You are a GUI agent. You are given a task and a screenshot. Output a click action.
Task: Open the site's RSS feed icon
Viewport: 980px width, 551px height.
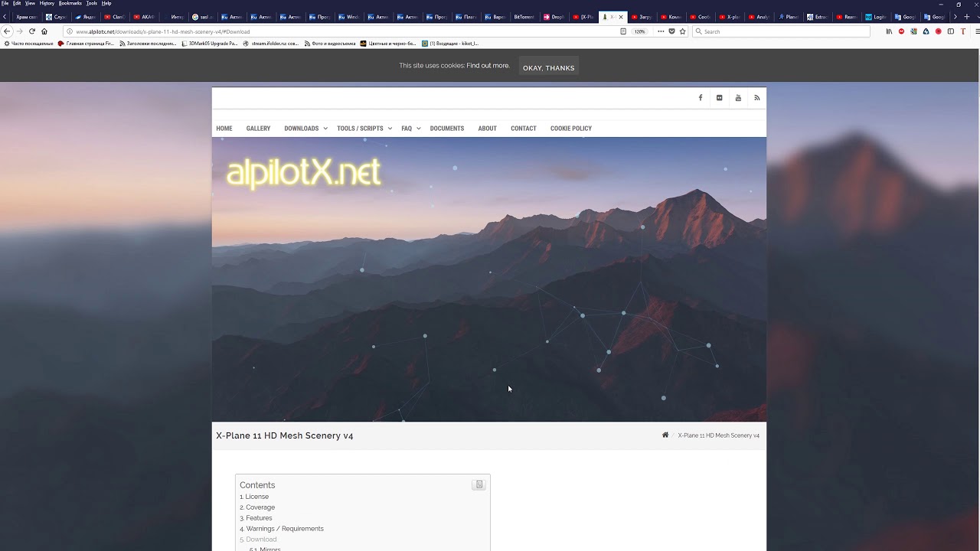click(757, 98)
